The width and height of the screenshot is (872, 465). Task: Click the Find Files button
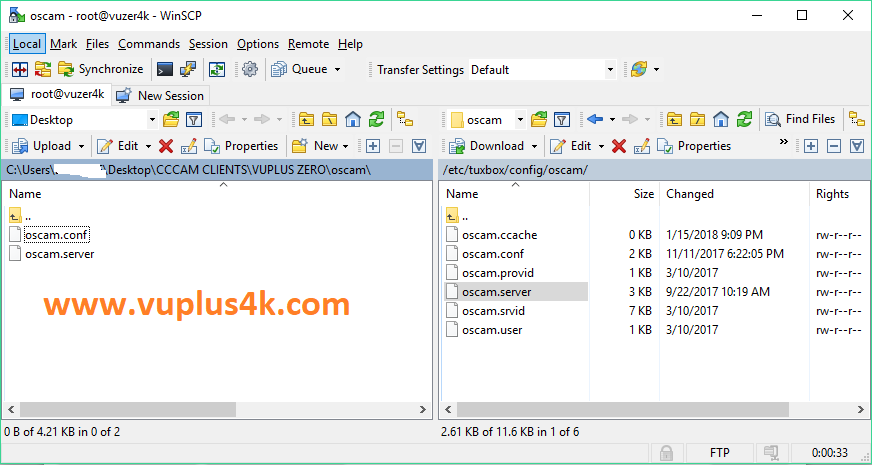tap(801, 119)
